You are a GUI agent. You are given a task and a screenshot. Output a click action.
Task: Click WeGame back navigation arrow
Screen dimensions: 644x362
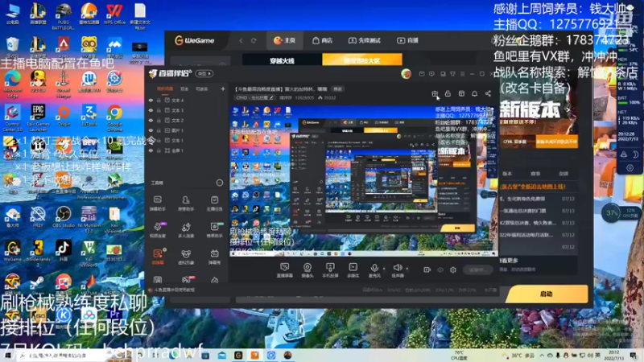[x=241, y=40]
